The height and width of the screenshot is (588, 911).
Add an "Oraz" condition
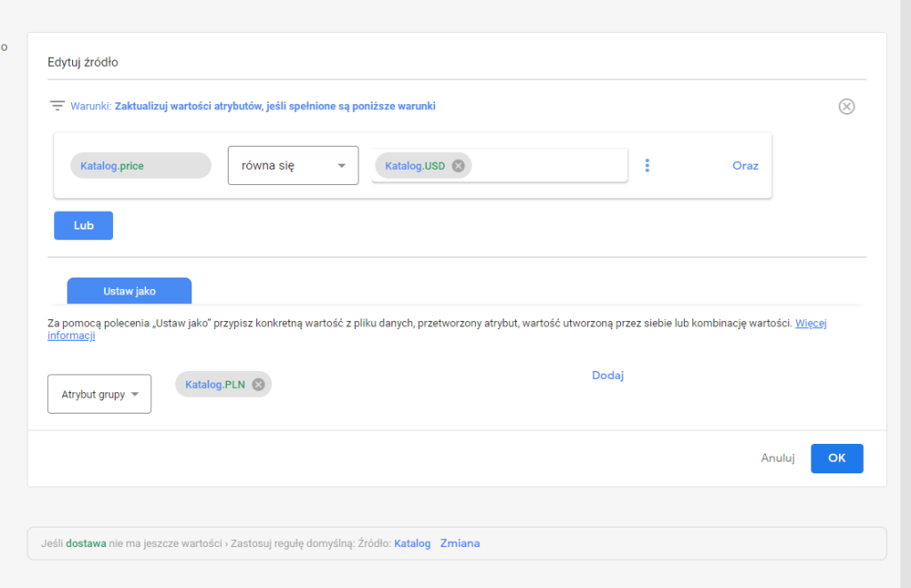[745, 165]
